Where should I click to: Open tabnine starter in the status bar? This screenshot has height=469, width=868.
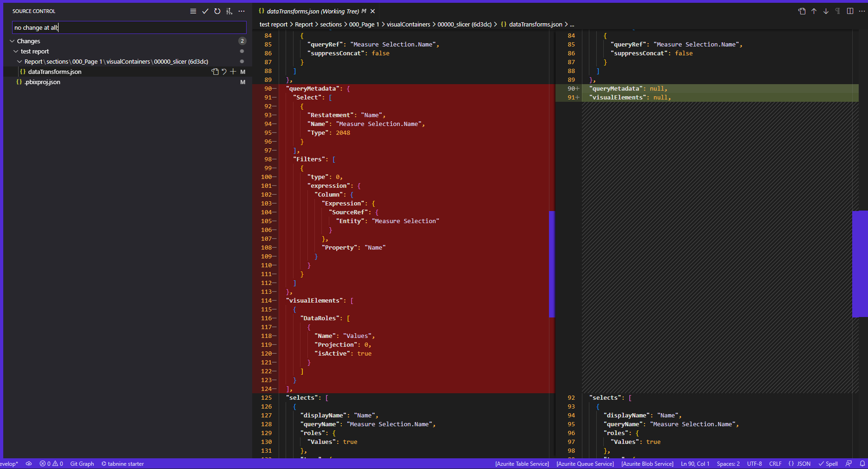[x=123, y=463]
